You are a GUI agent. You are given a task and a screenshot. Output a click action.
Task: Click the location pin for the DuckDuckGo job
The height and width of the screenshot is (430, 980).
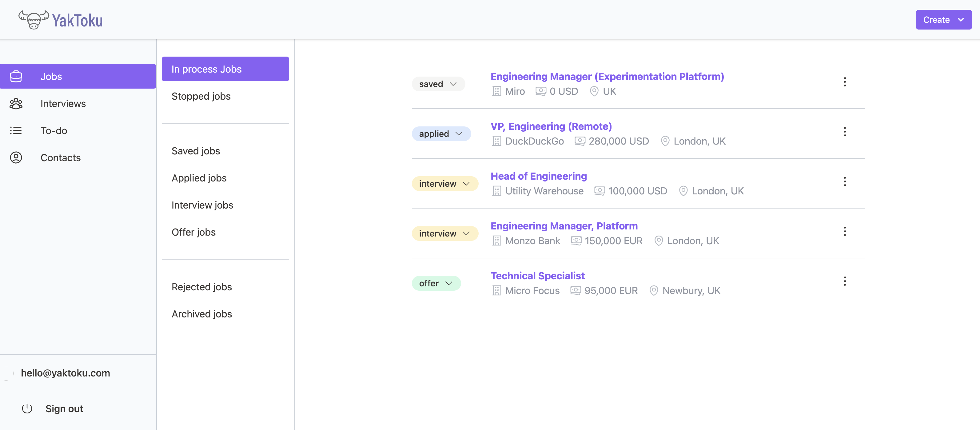(x=665, y=141)
